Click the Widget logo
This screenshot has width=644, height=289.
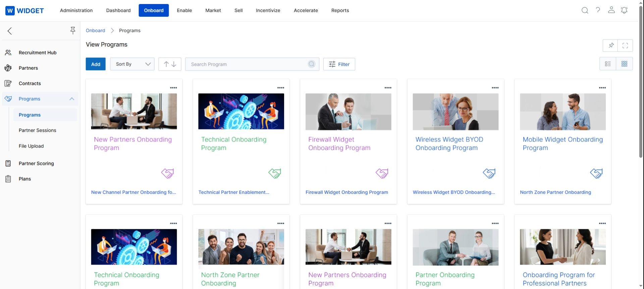24,10
